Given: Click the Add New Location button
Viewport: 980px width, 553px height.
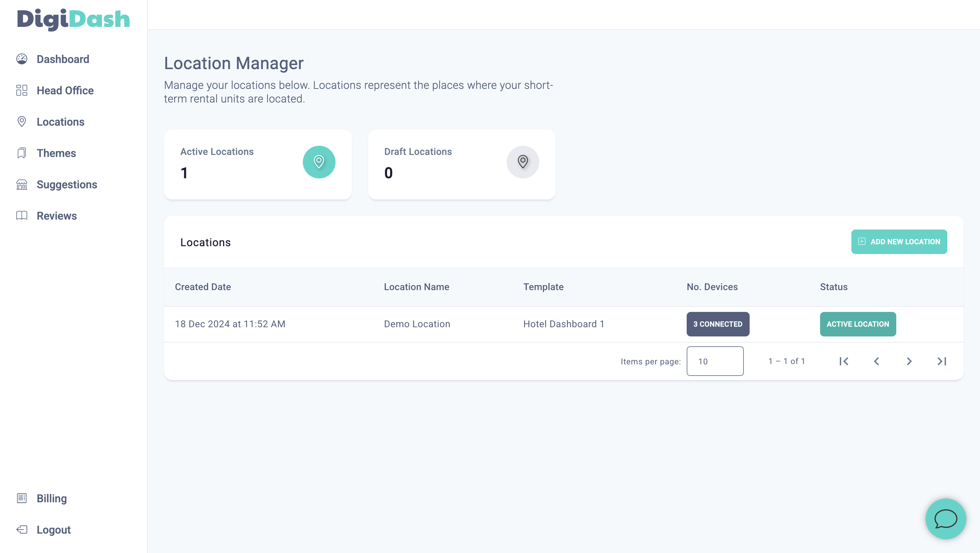Looking at the screenshot, I should (899, 242).
